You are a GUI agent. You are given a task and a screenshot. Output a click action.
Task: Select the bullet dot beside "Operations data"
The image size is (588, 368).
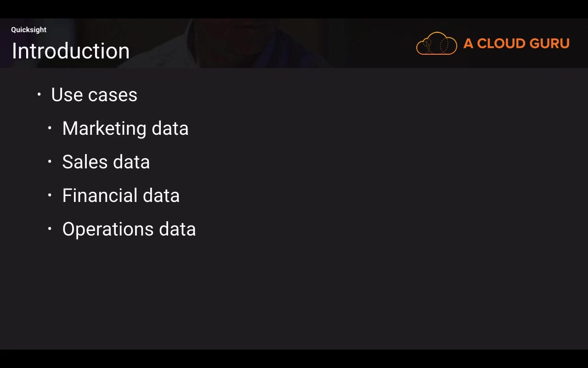[50, 229]
